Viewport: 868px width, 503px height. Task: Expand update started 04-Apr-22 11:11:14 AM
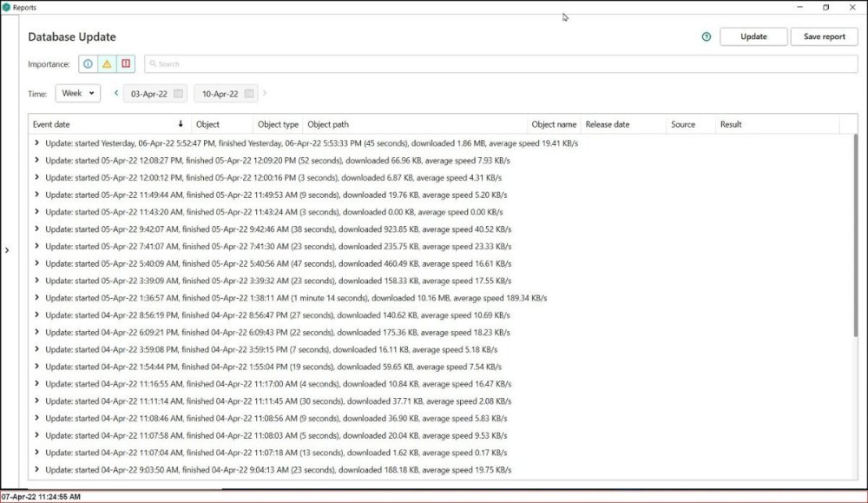click(36, 400)
